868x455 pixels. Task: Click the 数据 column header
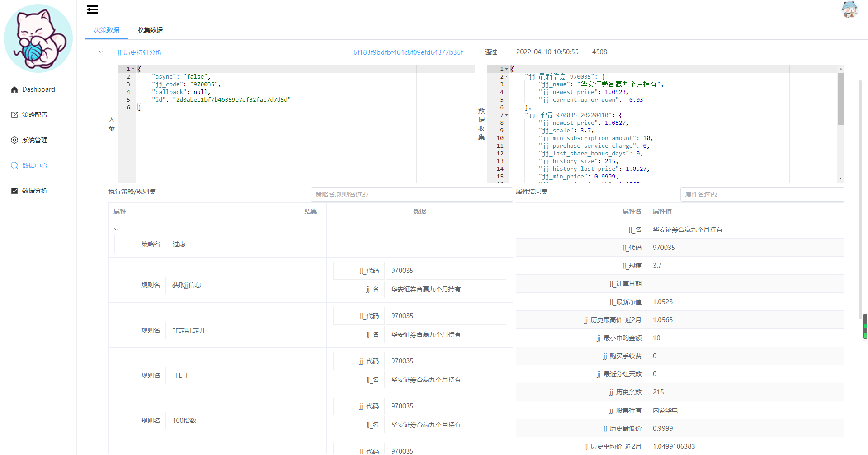click(x=420, y=211)
